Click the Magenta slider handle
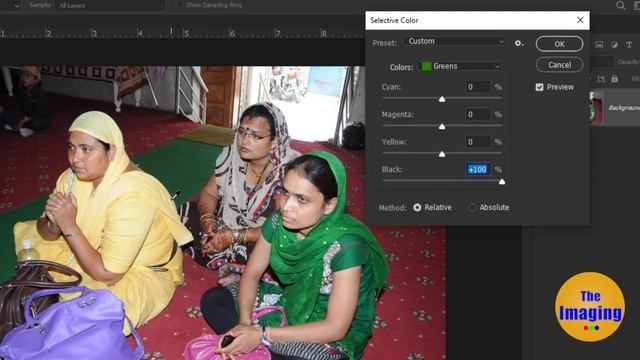The image size is (640, 360). (442, 127)
